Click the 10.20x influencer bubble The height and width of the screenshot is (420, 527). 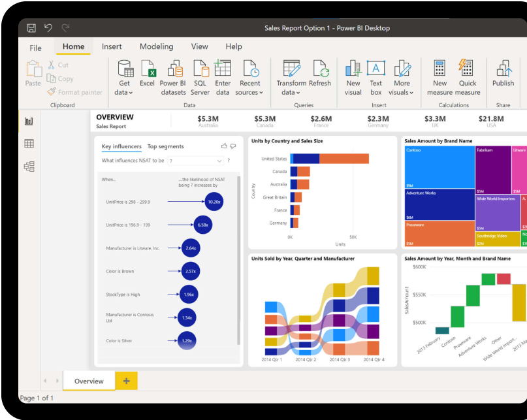click(214, 201)
